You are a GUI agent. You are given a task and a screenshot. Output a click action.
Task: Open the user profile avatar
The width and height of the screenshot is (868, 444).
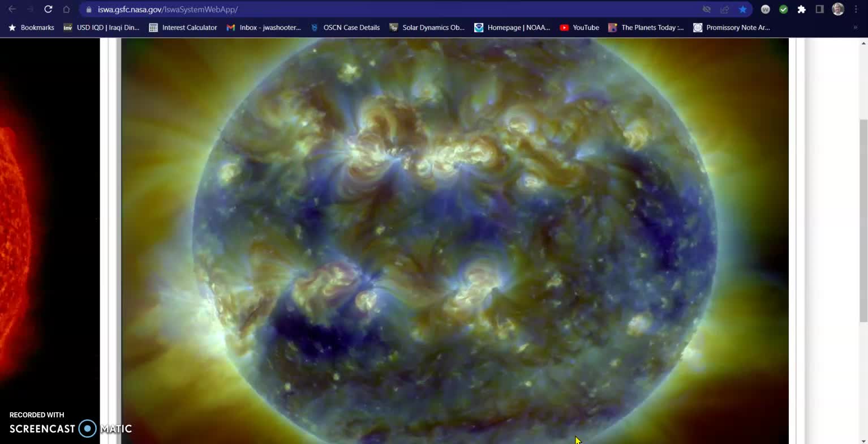click(x=838, y=9)
